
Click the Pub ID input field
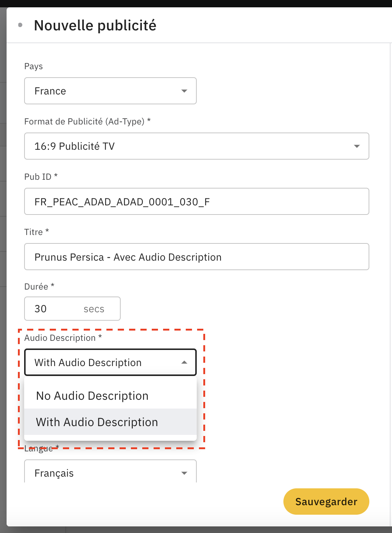click(196, 201)
